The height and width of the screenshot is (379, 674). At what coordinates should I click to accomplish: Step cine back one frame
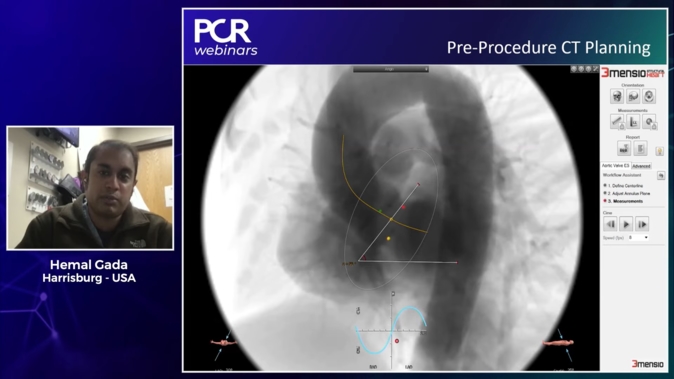pos(610,224)
